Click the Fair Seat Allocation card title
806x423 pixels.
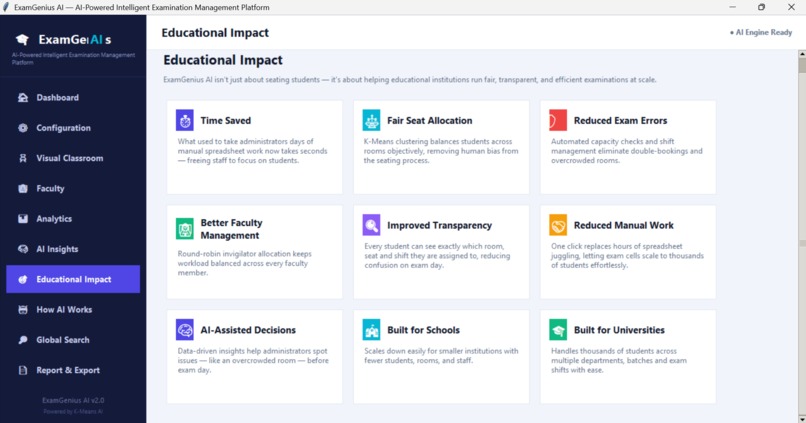(x=429, y=120)
